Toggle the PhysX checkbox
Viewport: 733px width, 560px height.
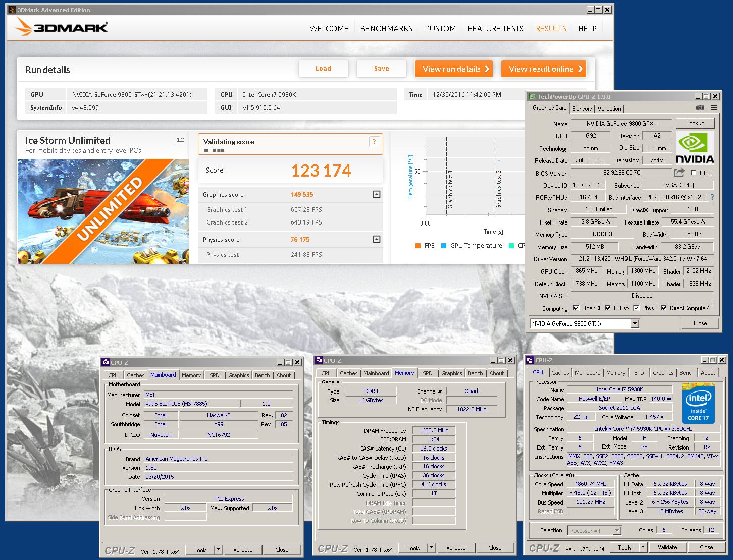[636, 308]
